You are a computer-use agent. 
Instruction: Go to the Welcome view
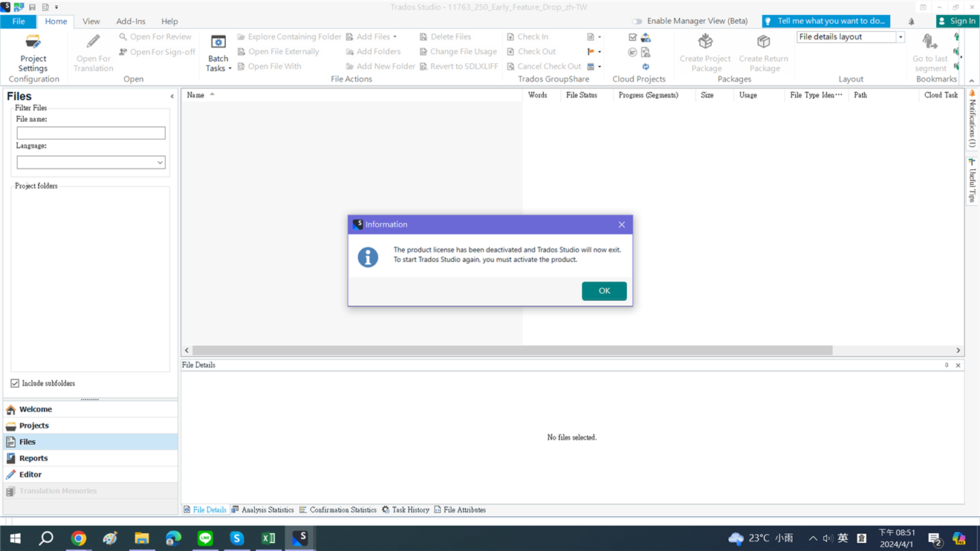tap(90, 409)
